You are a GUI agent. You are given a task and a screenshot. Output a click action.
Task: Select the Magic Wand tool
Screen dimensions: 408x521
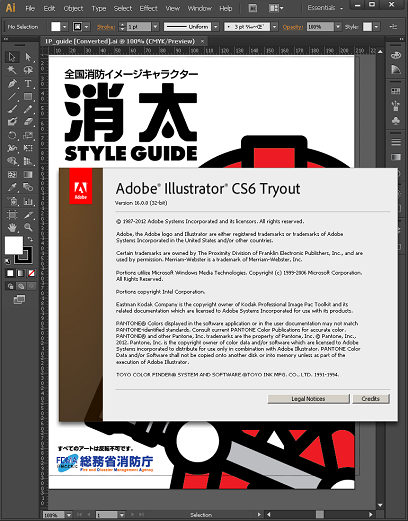pos(12,70)
